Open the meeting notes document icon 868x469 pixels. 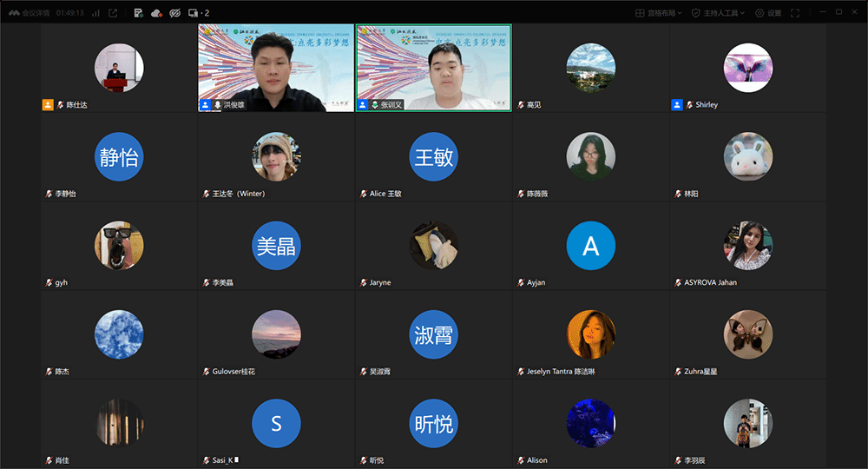(139, 13)
